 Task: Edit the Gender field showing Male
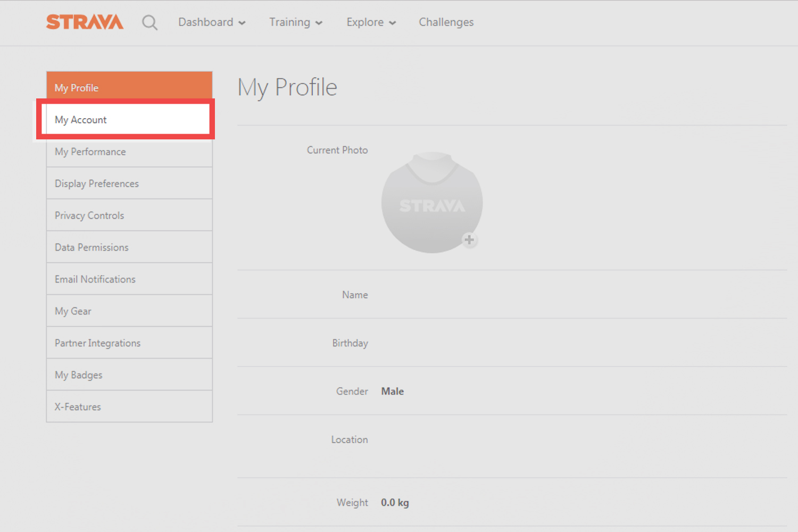[x=393, y=392]
